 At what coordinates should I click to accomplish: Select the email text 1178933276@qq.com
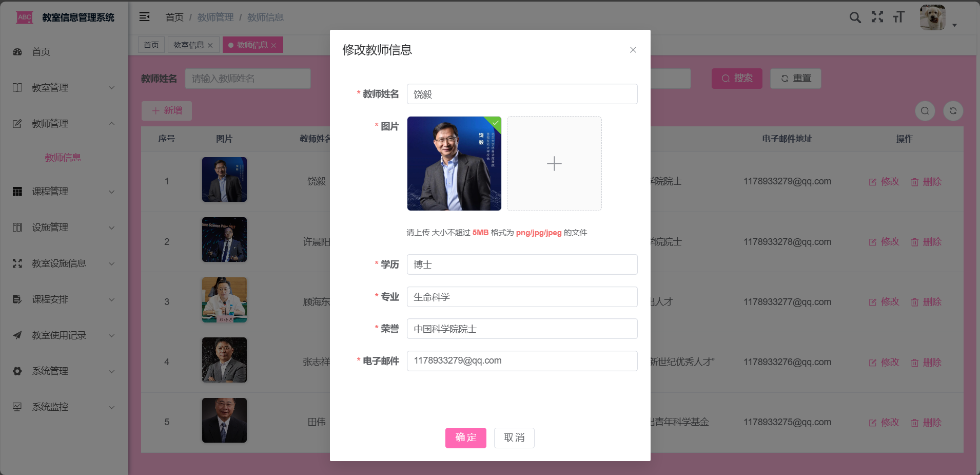(x=787, y=362)
